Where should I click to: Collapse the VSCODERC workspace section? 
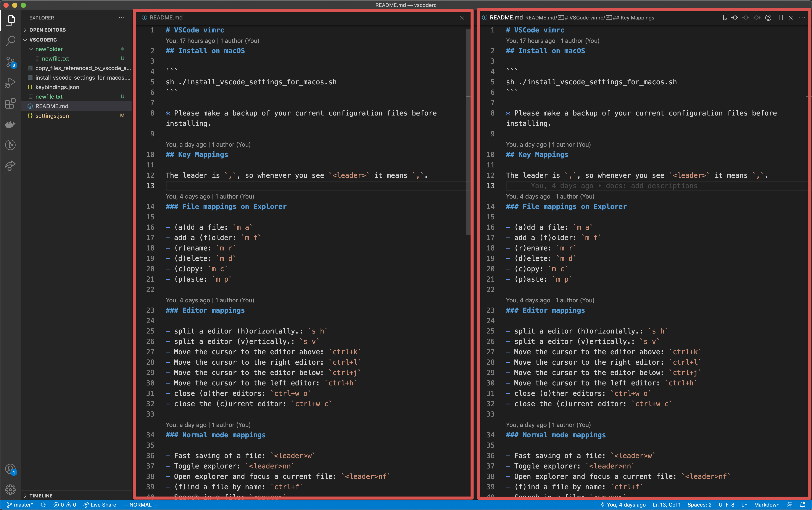click(x=25, y=40)
